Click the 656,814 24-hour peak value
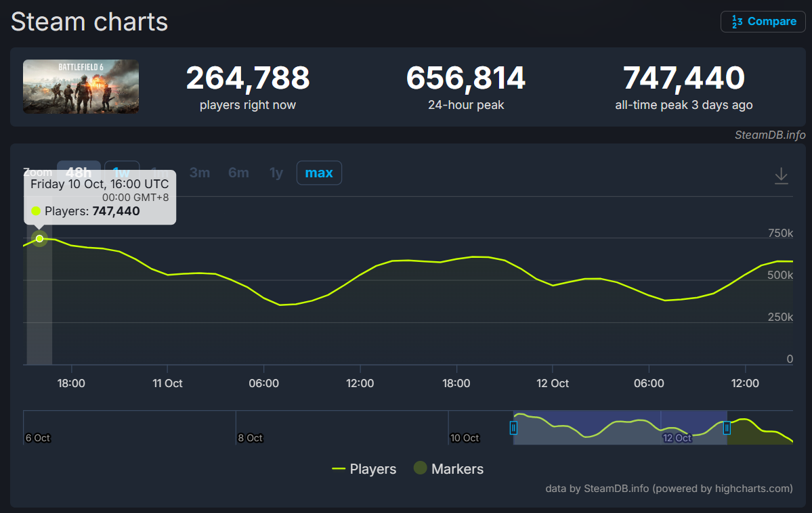The height and width of the screenshot is (513, 812). click(465, 78)
